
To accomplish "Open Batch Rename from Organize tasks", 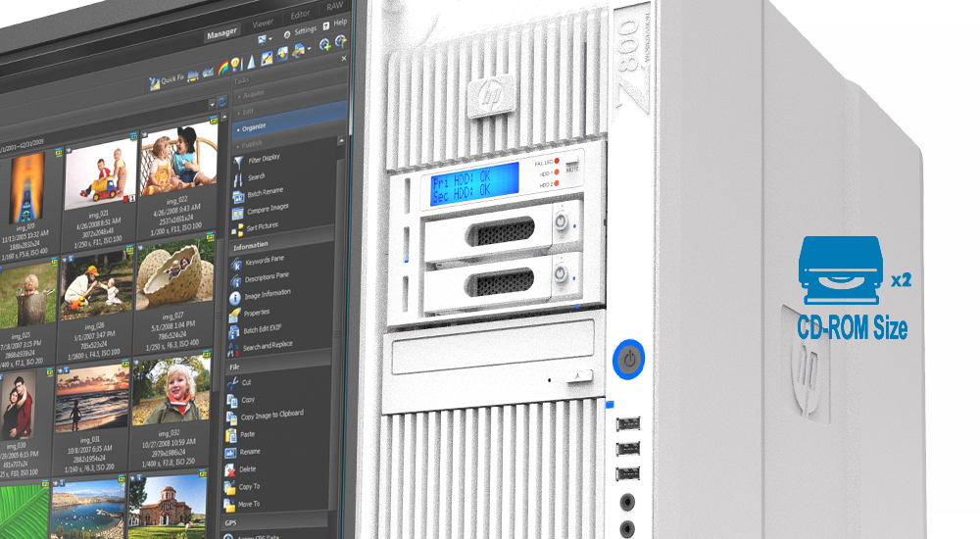I will [265, 192].
